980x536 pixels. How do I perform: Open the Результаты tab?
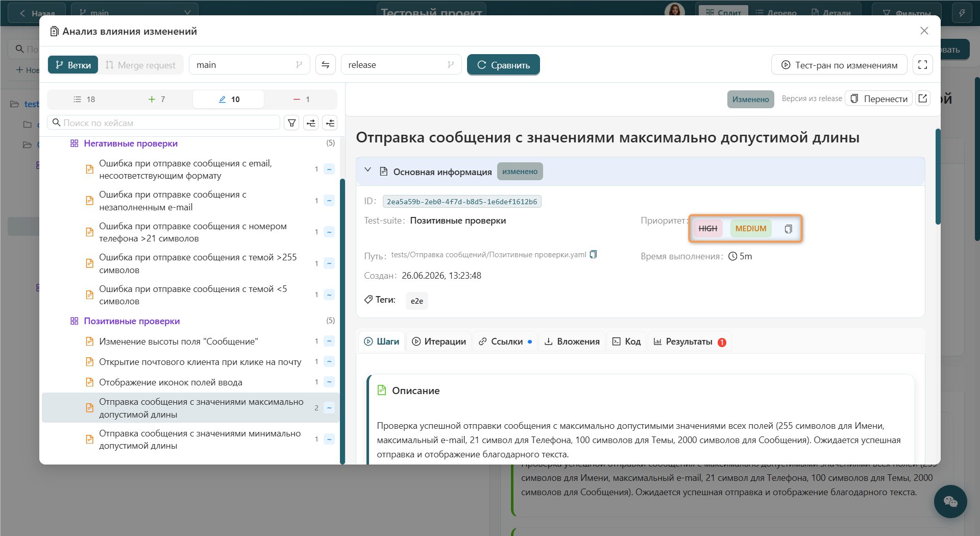690,342
